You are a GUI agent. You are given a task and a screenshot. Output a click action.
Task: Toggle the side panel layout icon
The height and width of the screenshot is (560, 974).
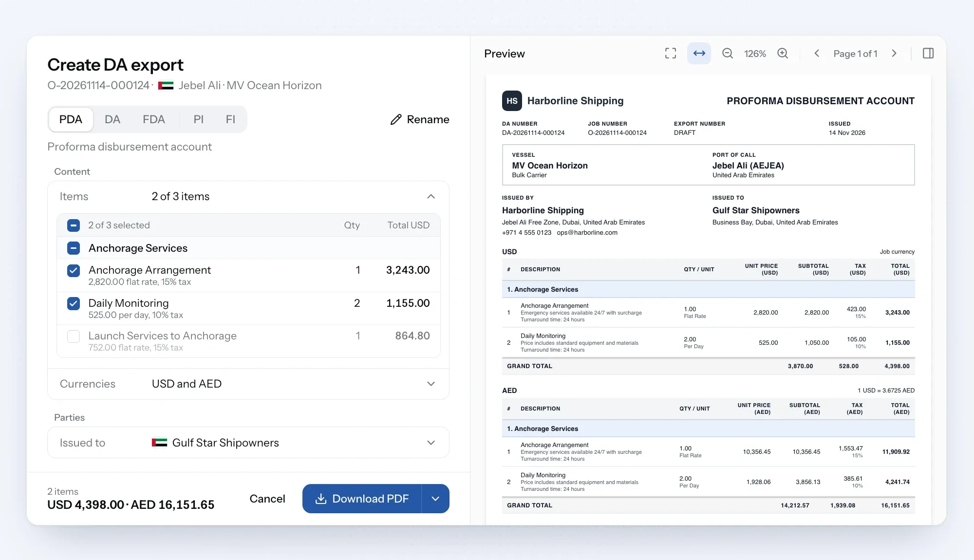coord(928,54)
